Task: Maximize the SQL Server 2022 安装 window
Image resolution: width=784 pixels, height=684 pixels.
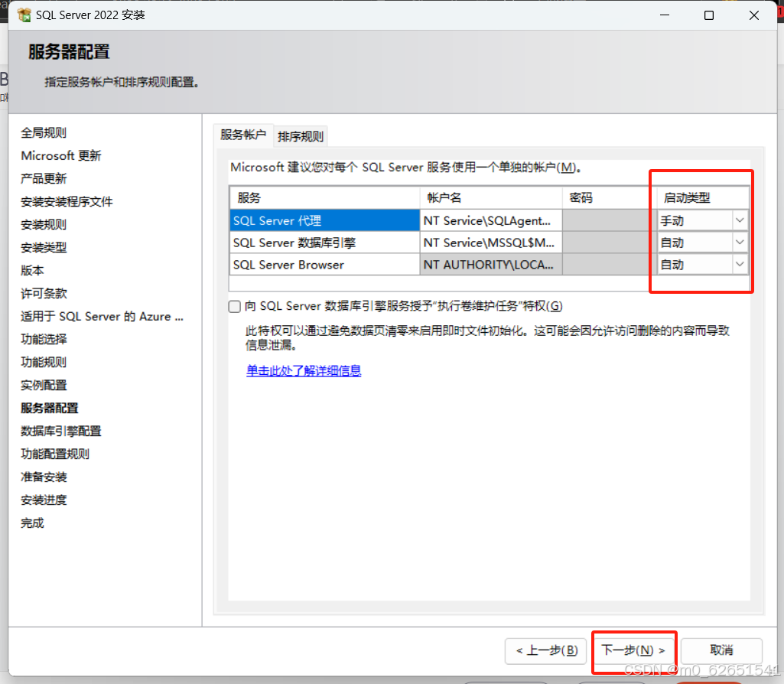Action: [x=709, y=15]
